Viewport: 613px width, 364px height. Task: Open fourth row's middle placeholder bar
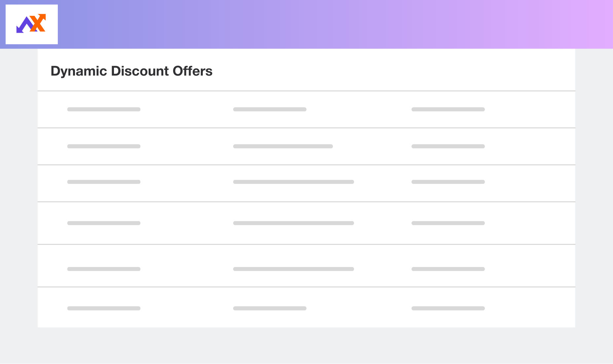click(293, 223)
